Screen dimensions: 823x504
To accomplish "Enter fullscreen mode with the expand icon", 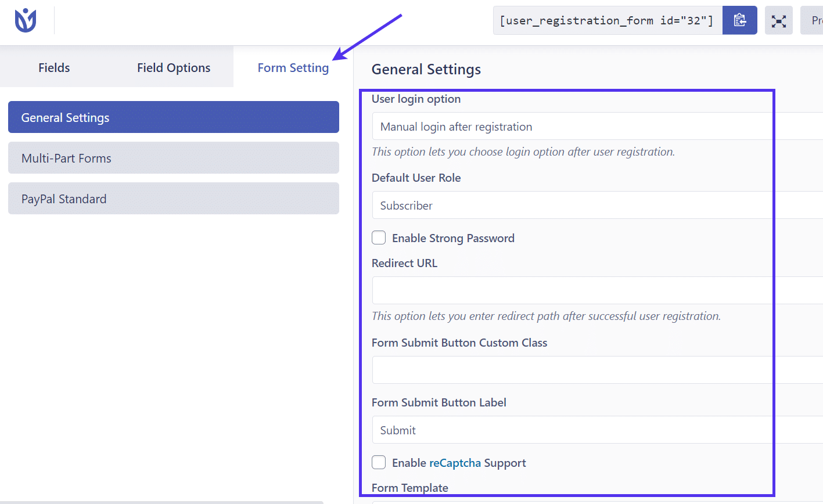I will (x=778, y=20).
